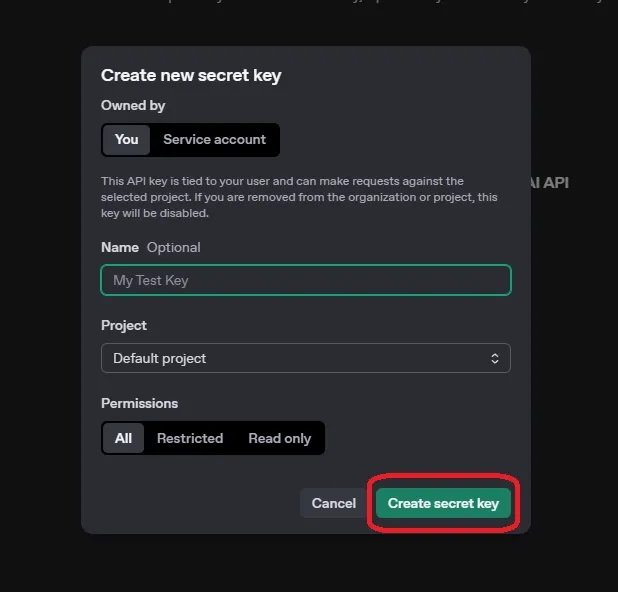Viewport: 618px width, 592px height.
Task: Cancel the new secret key dialog
Action: click(333, 503)
